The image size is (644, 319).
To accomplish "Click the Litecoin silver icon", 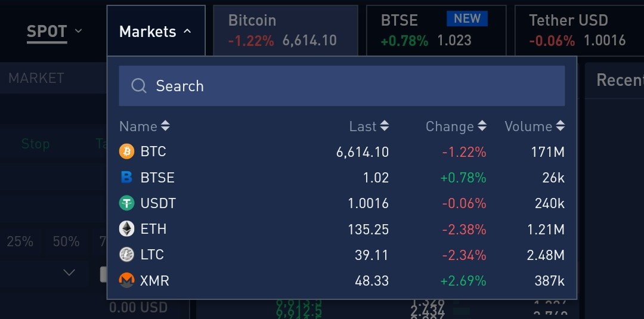I will pos(126,255).
